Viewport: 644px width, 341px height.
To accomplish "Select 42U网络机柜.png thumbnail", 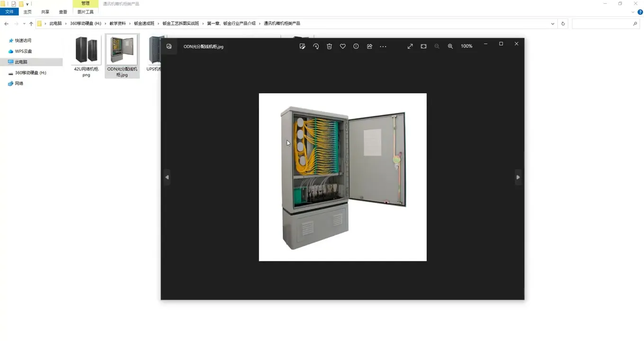I will (x=86, y=50).
